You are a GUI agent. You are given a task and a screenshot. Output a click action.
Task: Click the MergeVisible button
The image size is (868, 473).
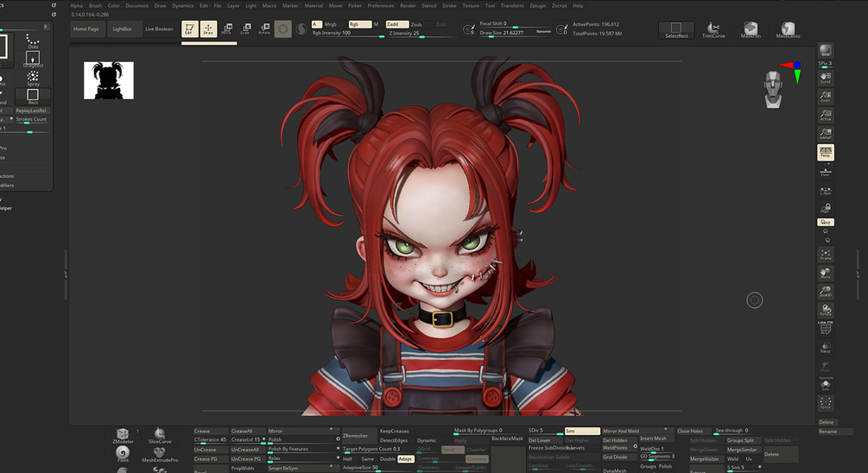(x=705, y=458)
